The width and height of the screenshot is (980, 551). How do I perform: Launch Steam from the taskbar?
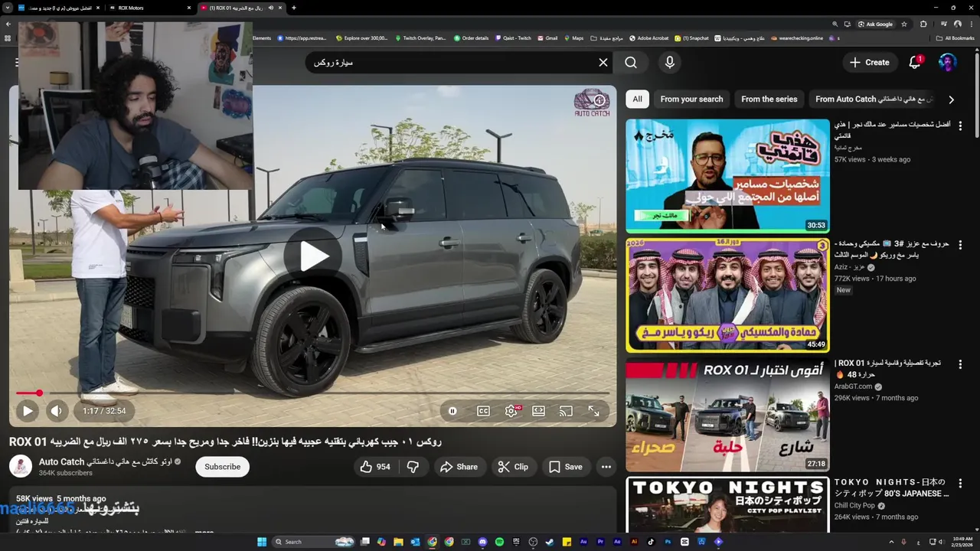(x=550, y=542)
